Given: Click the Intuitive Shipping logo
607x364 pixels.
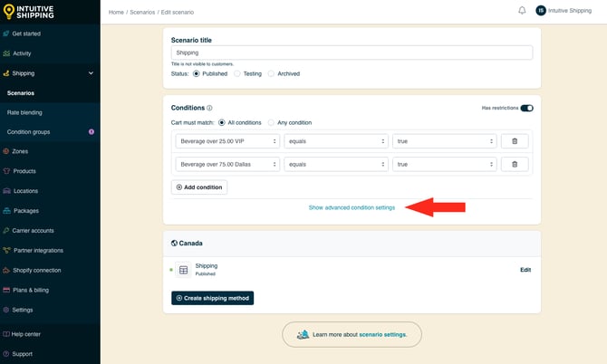Looking at the screenshot, I should click(28, 12).
